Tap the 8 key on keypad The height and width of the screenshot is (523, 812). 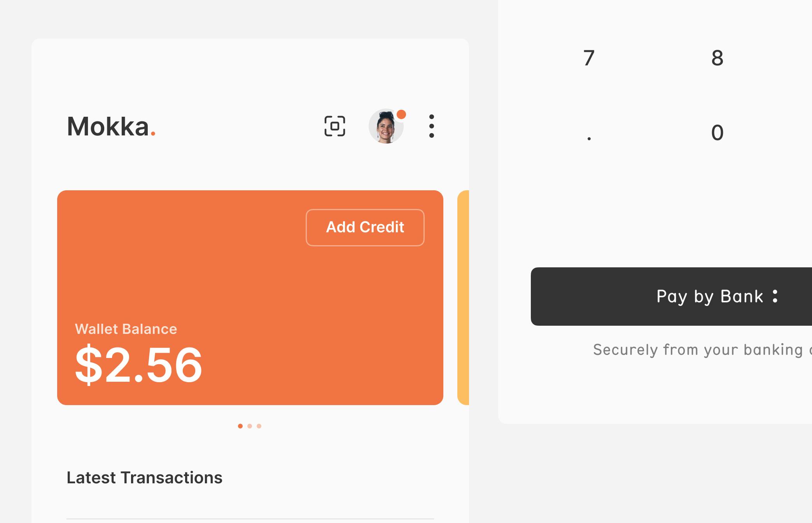click(x=717, y=58)
